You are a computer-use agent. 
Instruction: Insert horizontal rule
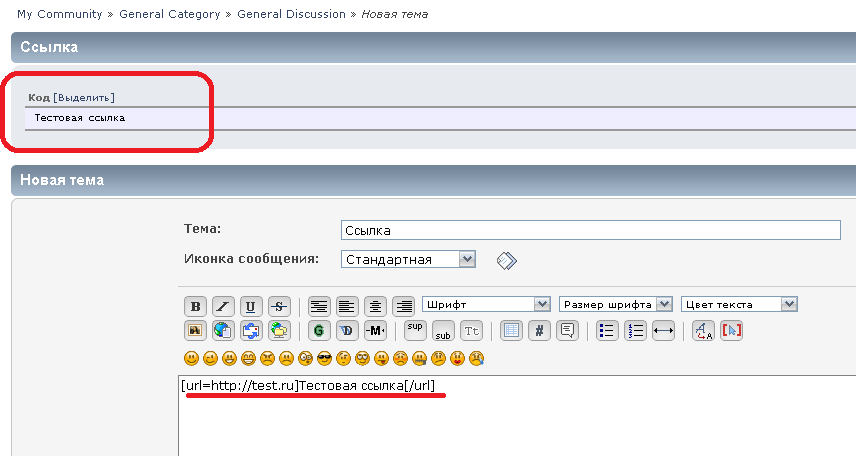click(x=663, y=330)
